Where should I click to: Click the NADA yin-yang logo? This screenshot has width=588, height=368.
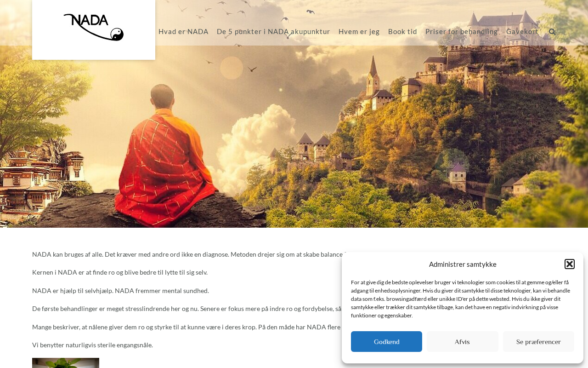[x=94, y=27]
